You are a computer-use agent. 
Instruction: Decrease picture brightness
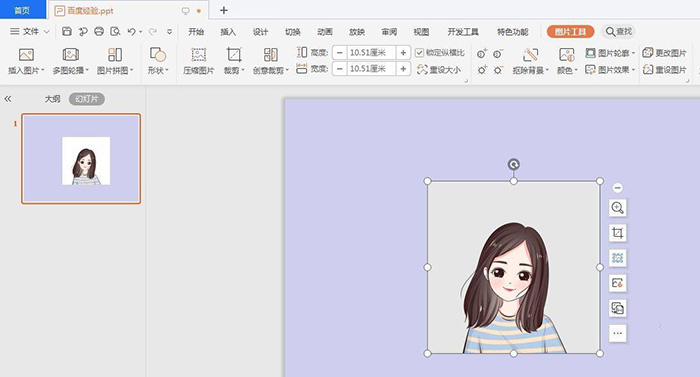point(498,70)
